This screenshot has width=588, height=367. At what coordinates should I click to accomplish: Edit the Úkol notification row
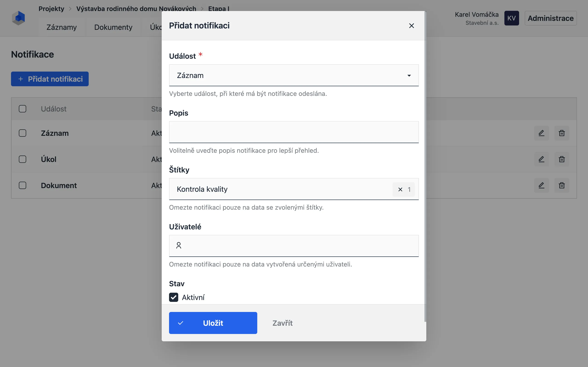[x=541, y=159]
